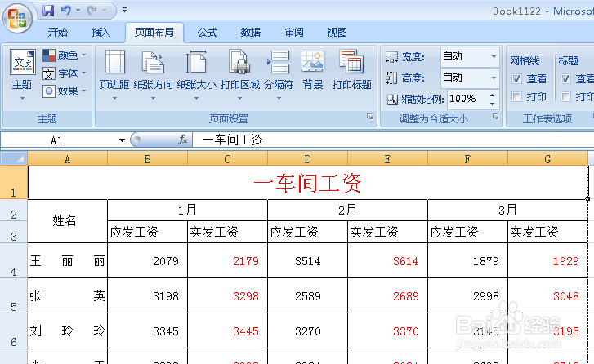The height and width of the screenshot is (364, 594).
Task: Select the 1月 header cell
Action: point(188,210)
